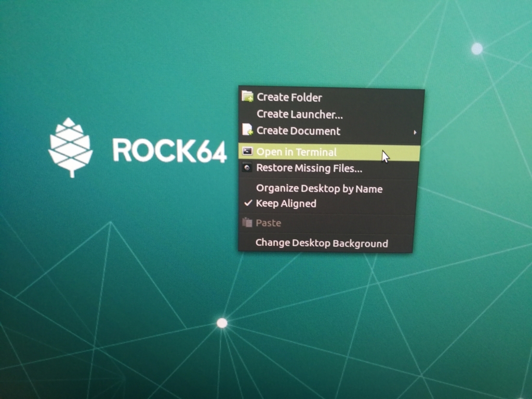The image size is (532, 399).
Task: Toggle the Keep Aligned checkmark
Action: pyautogui.click(x=248, y=203)
